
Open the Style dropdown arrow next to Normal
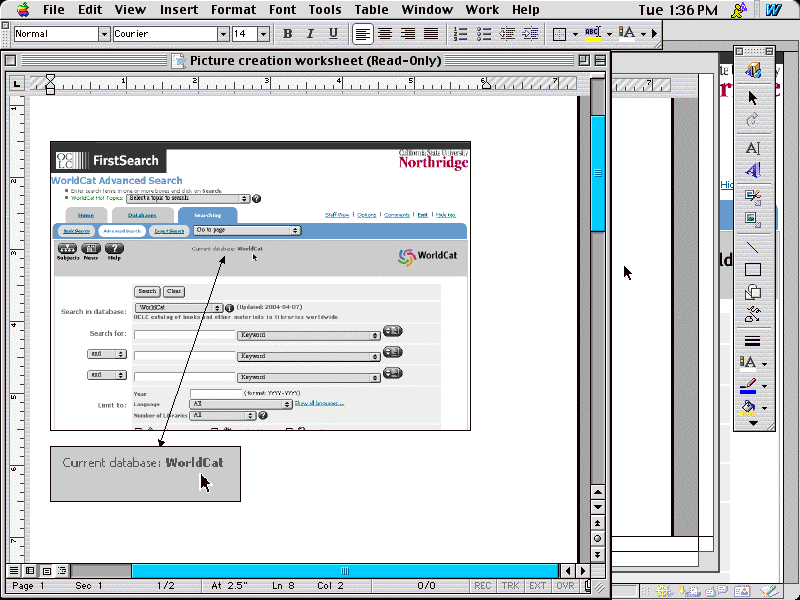click(104, 34)
